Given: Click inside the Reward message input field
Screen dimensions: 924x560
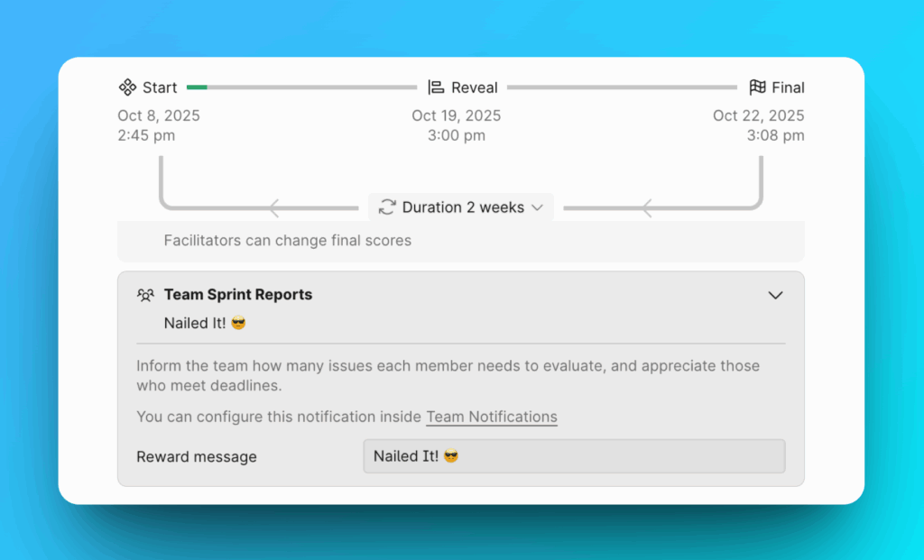Looking at the screenshot, I should tap(574, 455).
